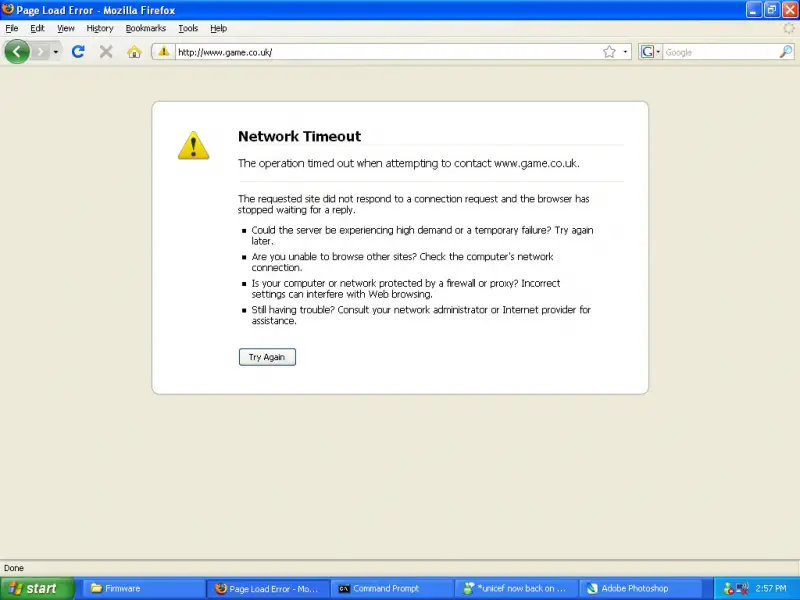The image size is (800, 600).
Task: Open the Tools menu
Action: [188, 28]
